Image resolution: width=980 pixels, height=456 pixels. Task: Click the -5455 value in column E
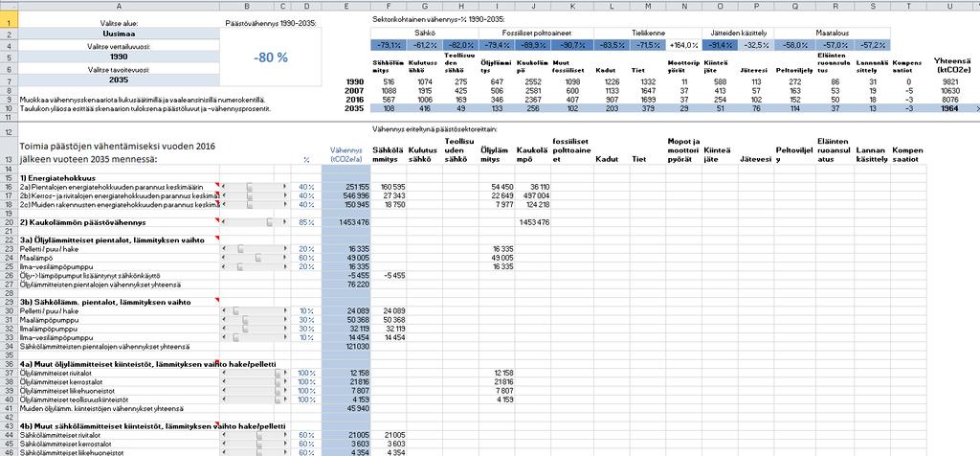tap(346, 275)
